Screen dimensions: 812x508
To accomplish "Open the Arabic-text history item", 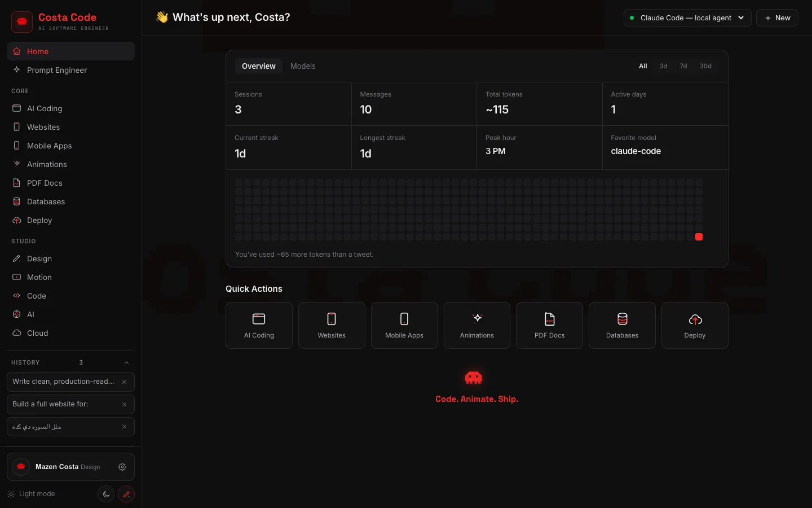I will (37, 427).
